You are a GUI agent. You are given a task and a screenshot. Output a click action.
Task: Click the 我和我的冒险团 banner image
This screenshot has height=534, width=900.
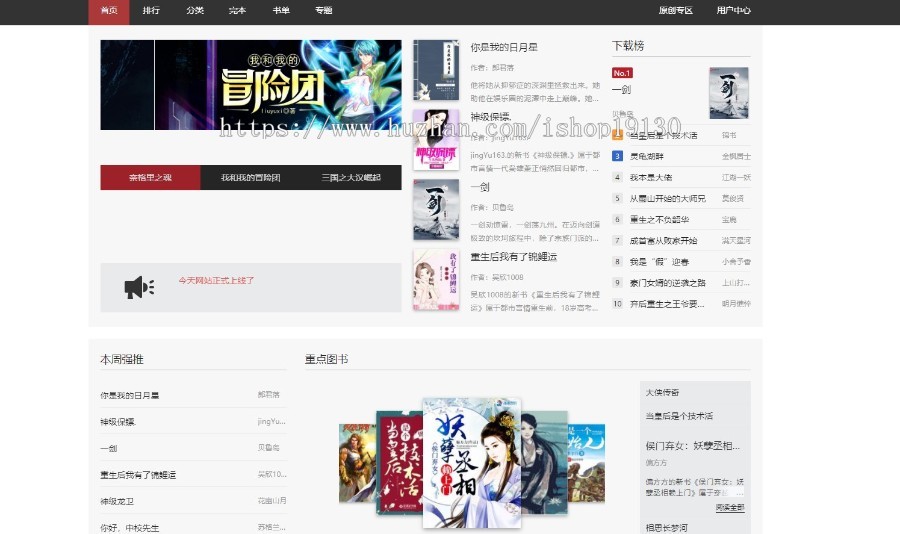pyautogui.click(x=251, y=85)
